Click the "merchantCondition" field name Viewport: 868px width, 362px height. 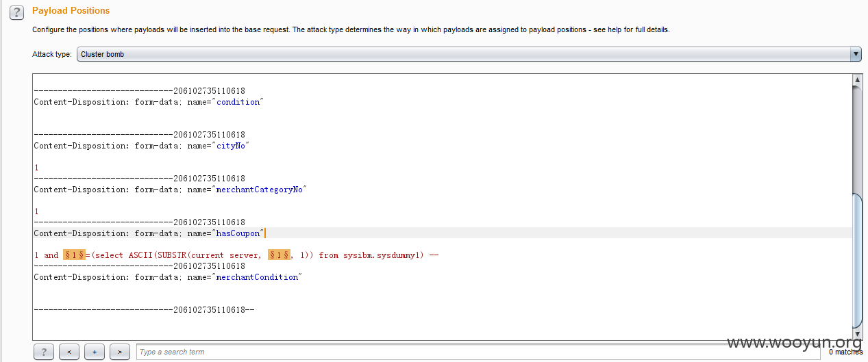(x=257, y=277)
